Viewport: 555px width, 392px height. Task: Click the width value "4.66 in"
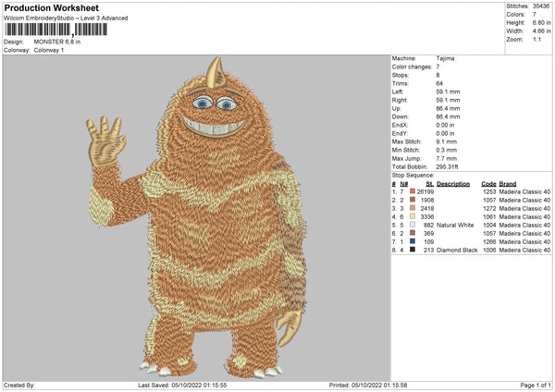click(x=541, y=31)
